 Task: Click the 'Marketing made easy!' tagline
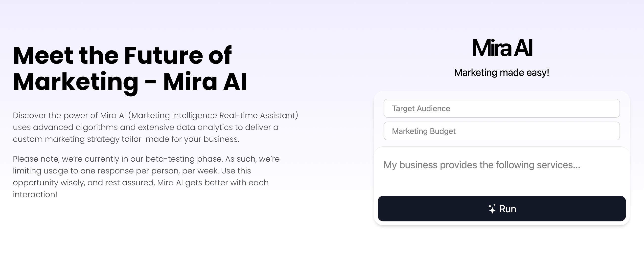click(502, 72)
